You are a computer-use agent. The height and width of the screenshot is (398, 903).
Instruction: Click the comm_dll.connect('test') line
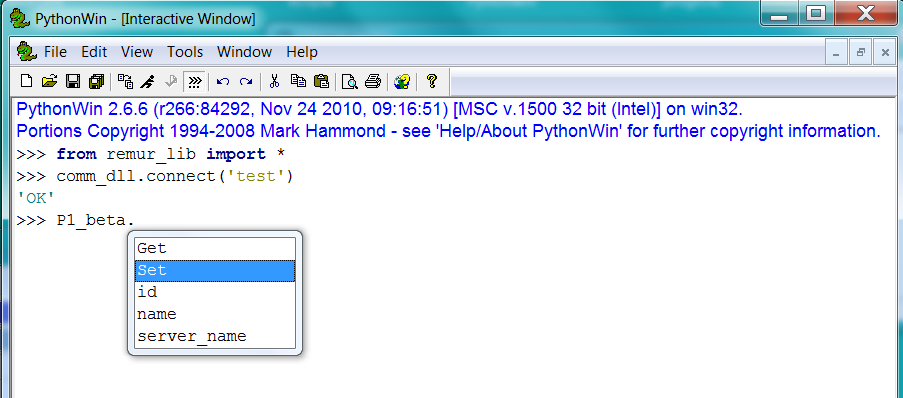[x=155, y=176]
